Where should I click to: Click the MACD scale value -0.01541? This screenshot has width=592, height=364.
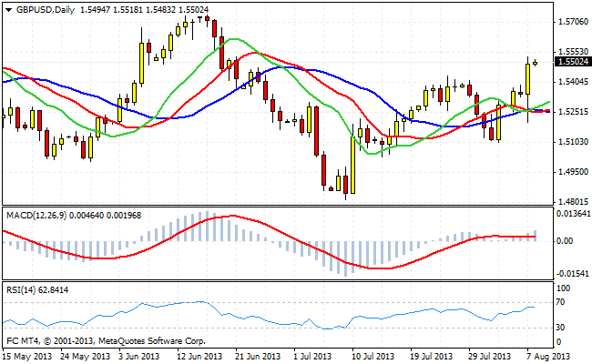(x=572, y=274)
